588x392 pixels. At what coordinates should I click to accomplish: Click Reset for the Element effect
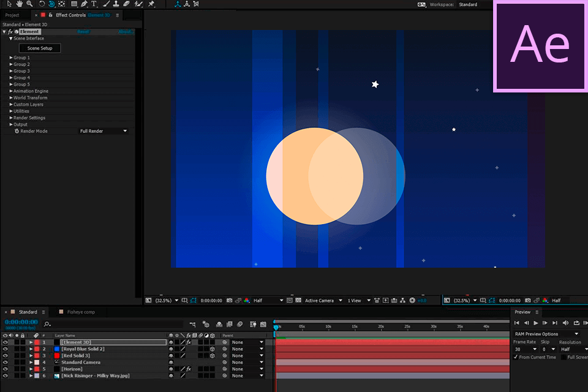point(83,31)
